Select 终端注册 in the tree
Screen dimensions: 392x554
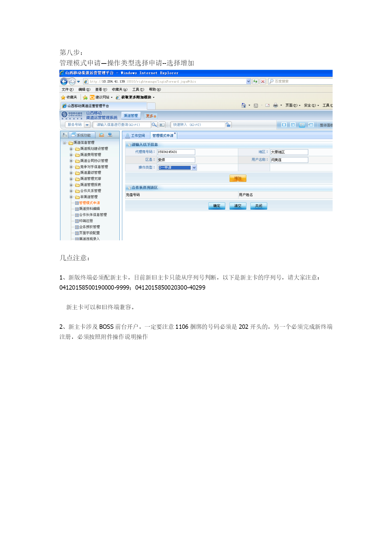pos(86,221)
